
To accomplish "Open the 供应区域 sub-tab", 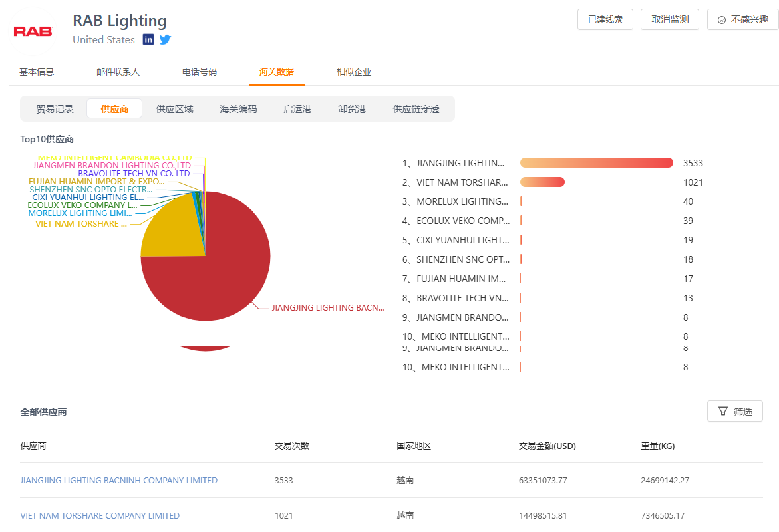I will pyautogui.click(x=174, y=109).
